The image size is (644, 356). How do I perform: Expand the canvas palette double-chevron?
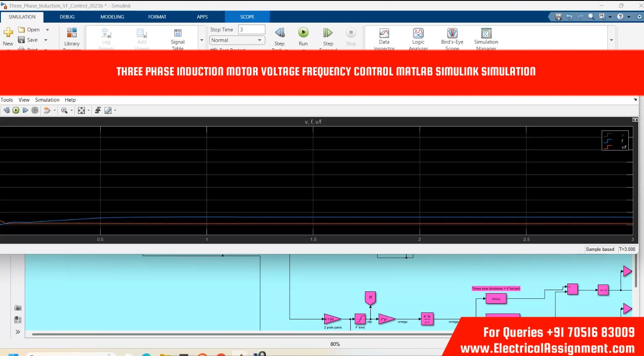(18, 332)
